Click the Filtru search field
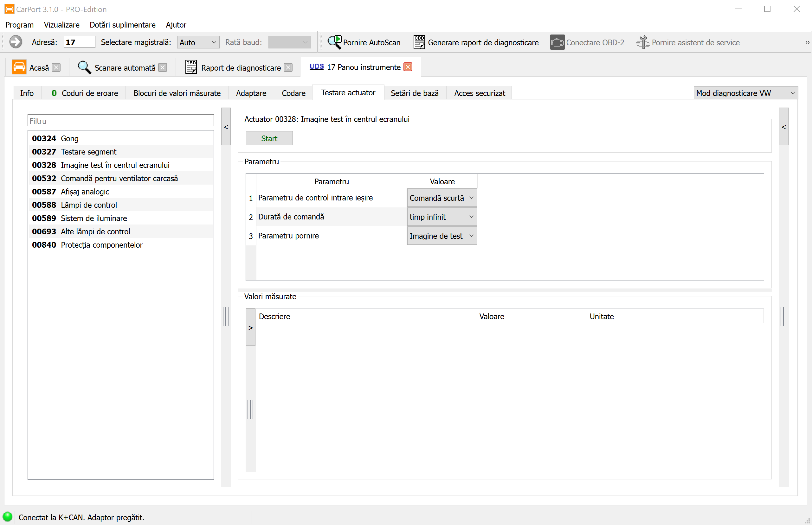This screenshot has width=812, height=525. [x=120, y=121]
